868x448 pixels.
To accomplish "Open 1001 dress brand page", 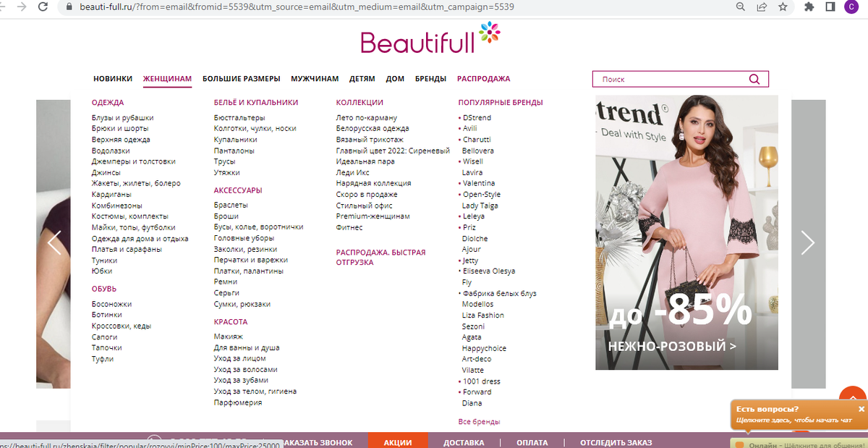I will [x=481, y=381].
